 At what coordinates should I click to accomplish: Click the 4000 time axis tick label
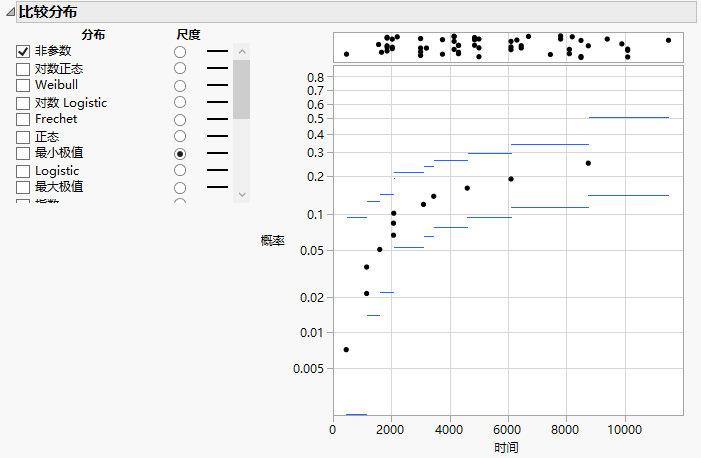click(x=449, y=430)
